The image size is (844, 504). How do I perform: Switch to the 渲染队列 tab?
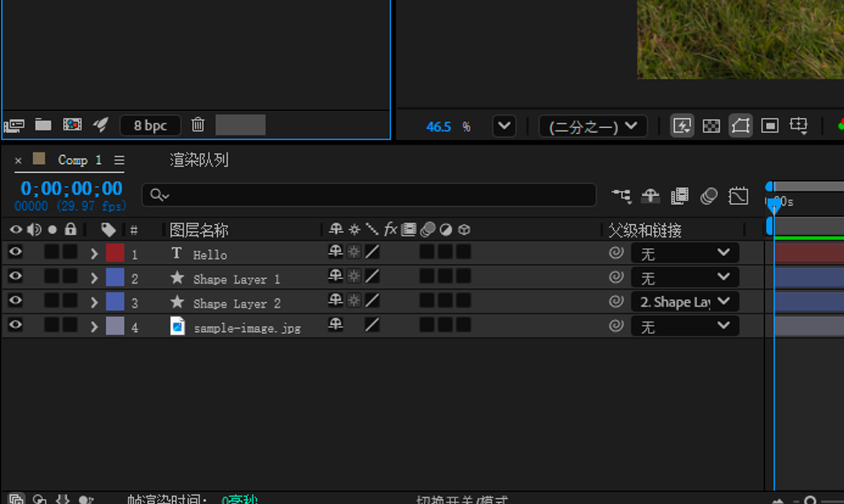pyautogui.click(x=199, y=160)
